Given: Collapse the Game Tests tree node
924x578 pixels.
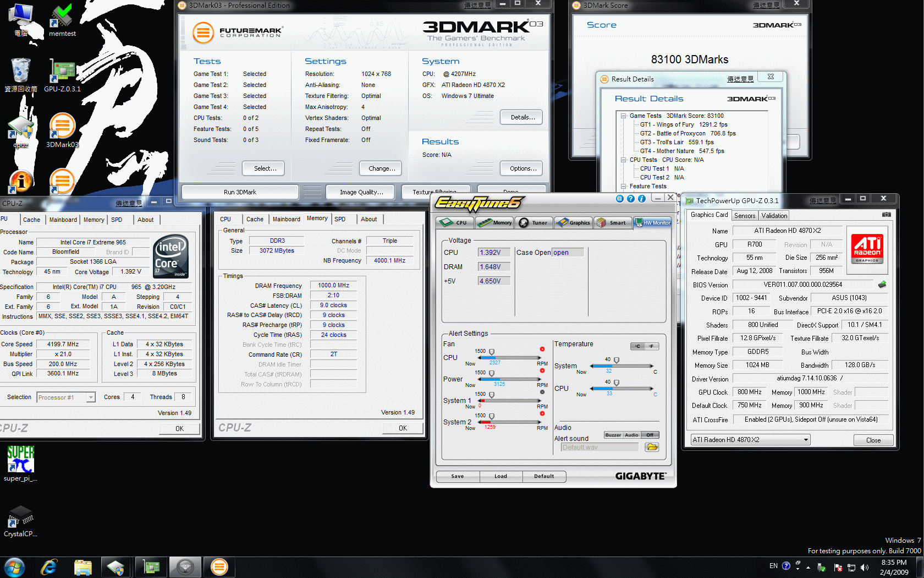Looking at the screenshot, I should 623,116.
